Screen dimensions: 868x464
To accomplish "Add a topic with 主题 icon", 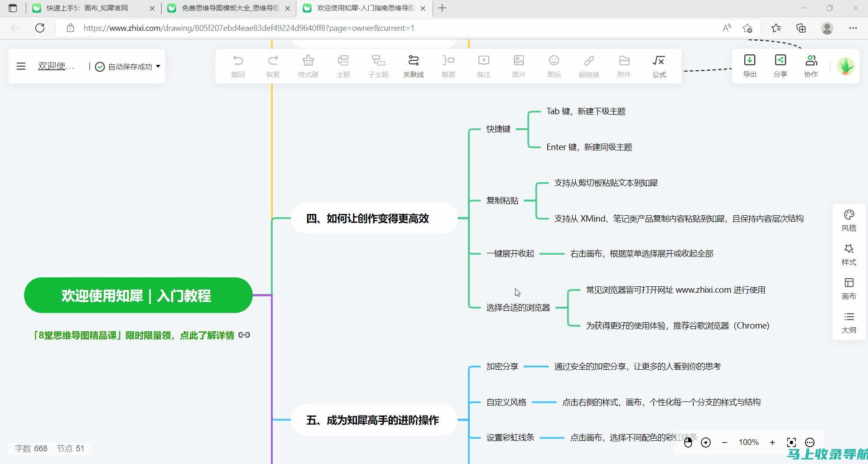I will coord(343,66).
